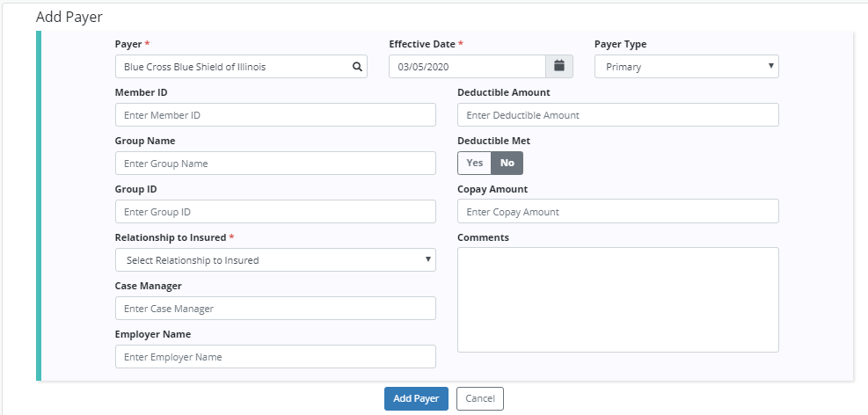
Task: Select the Group ID text box
Action: (x=275, y=212)
